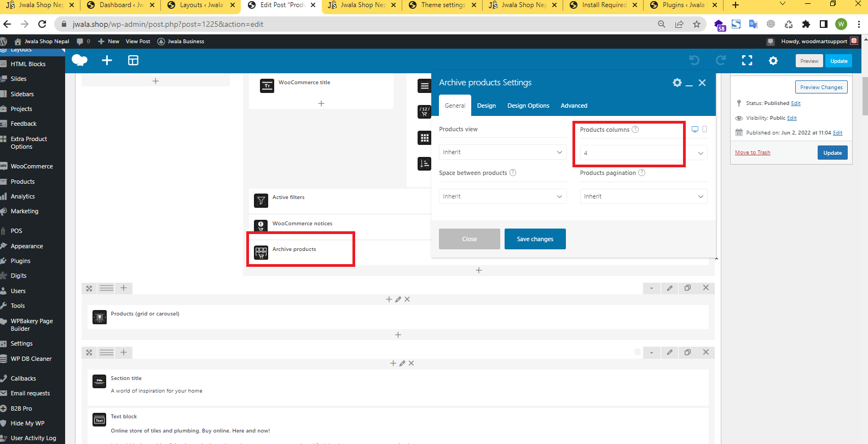The image size is (868, 444).
Task: Open the Products columns dropdown showing 4
Action: (x=644, y=153)
